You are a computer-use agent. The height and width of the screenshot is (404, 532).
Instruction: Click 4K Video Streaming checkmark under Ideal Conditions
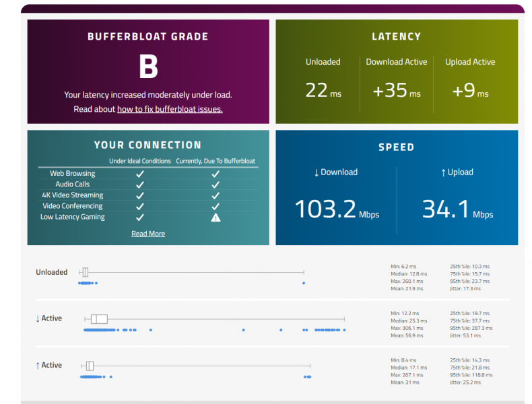click(x=140, y=195)
